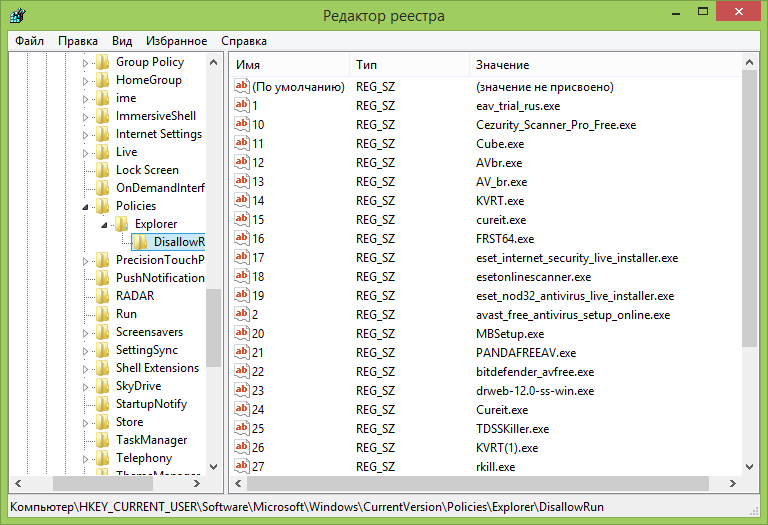Viewport: 768px width, 525px height.
Task: Open the Справка menu
Action: point(244,41)
